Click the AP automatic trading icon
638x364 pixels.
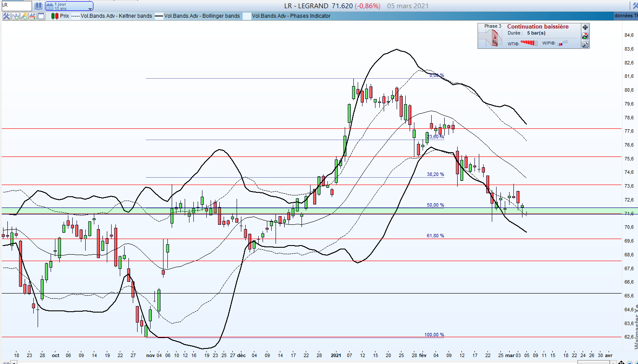(x=32, y=16)
